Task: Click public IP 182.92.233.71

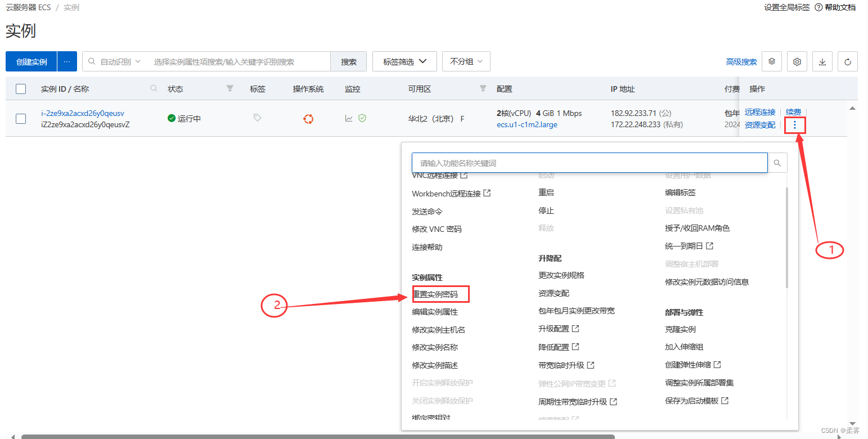Action: click(633, 113)
